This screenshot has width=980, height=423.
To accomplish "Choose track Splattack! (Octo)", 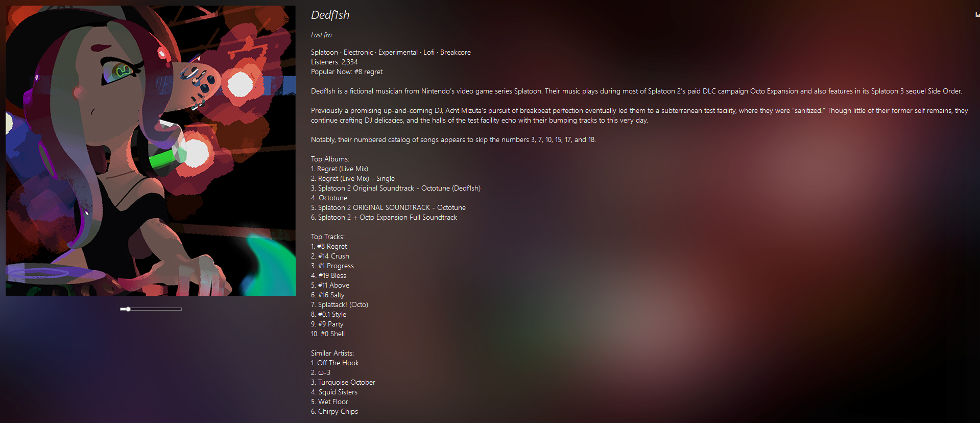I will (x=343, y=305).
